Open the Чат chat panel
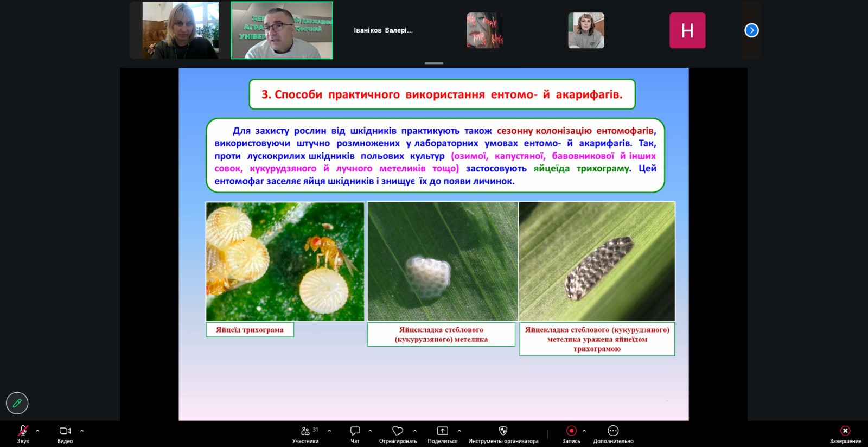The width and height of the screenshot is (868, 447). [x=355, y=431]
